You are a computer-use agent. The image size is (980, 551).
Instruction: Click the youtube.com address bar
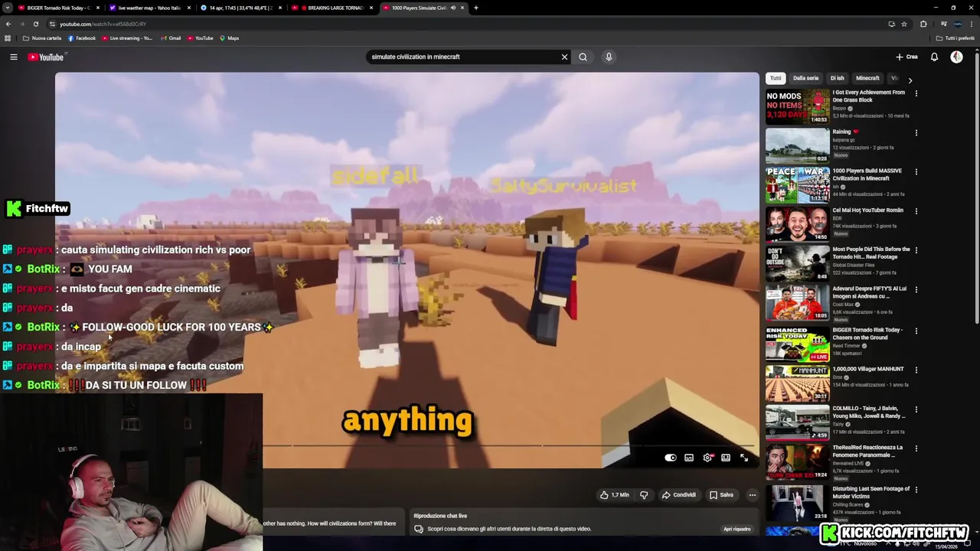pyautogui.click(x=459, y=24)
